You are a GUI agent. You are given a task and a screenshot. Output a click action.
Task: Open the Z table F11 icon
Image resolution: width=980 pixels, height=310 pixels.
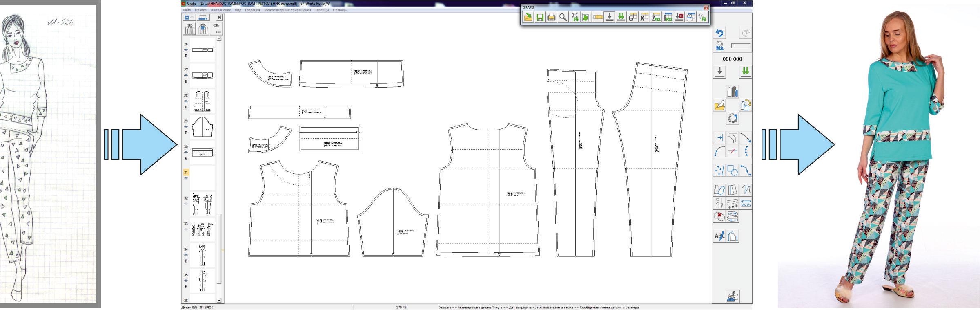(656, 17)
